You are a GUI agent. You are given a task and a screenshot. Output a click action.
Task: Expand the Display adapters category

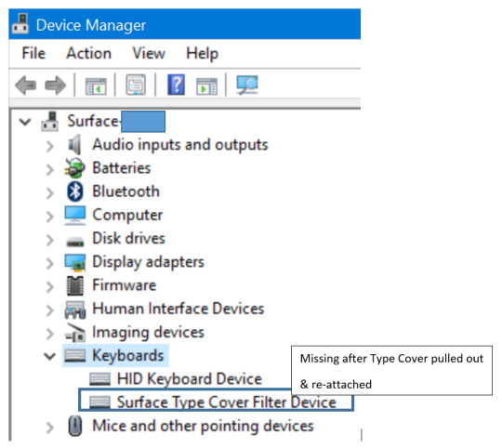click(x=50, y=263)
